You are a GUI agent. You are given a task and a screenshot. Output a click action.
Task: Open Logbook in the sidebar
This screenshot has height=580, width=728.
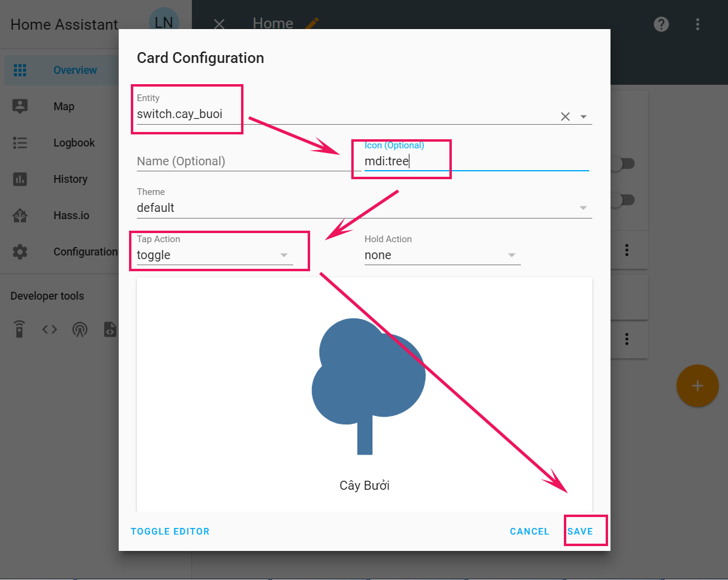click(x=74, y=143)
